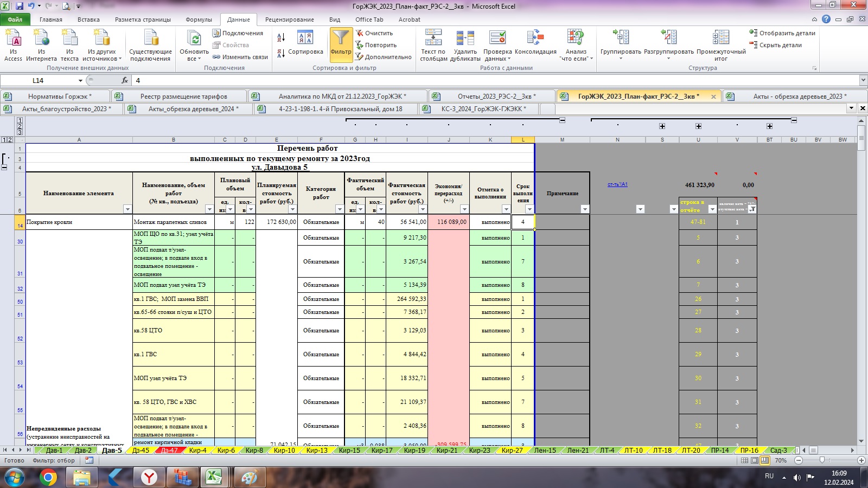Switch to the Реестр размещение тарифов workbook tab
Screen dimensions: 868x488
(x=183, y=97)
